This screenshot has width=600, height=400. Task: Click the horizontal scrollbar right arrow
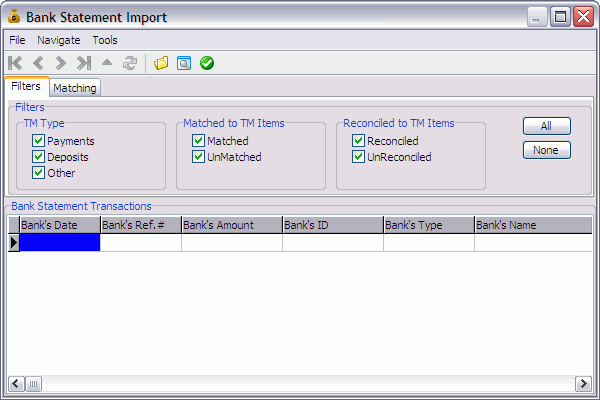[x=583, y=384]
